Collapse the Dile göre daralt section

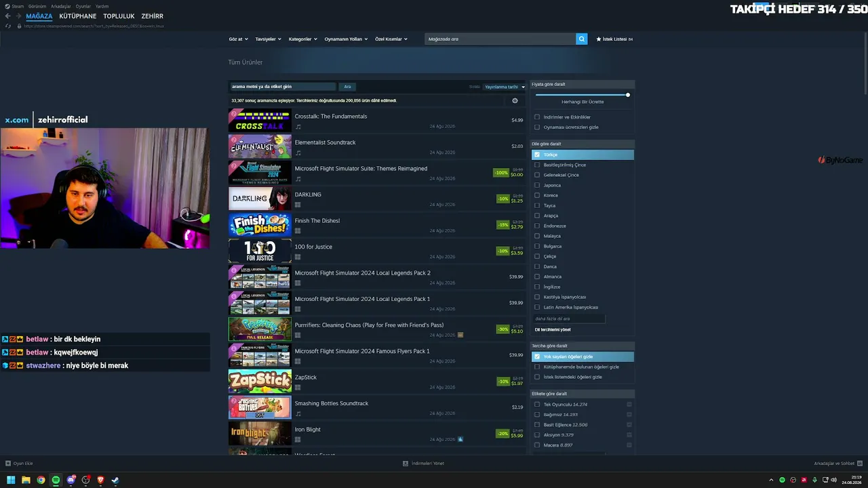coord(583,144)
